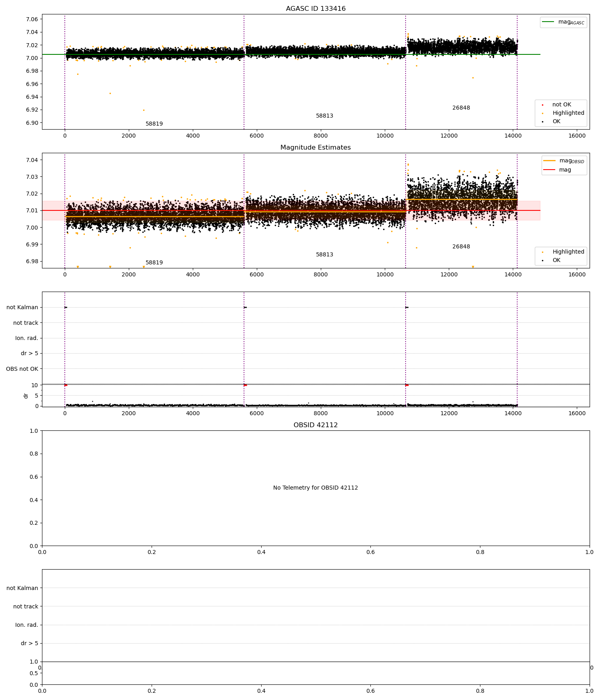Click the 'Magnitude Estimates' plot title
600x700 pixels.
click(x=316, y=148)
